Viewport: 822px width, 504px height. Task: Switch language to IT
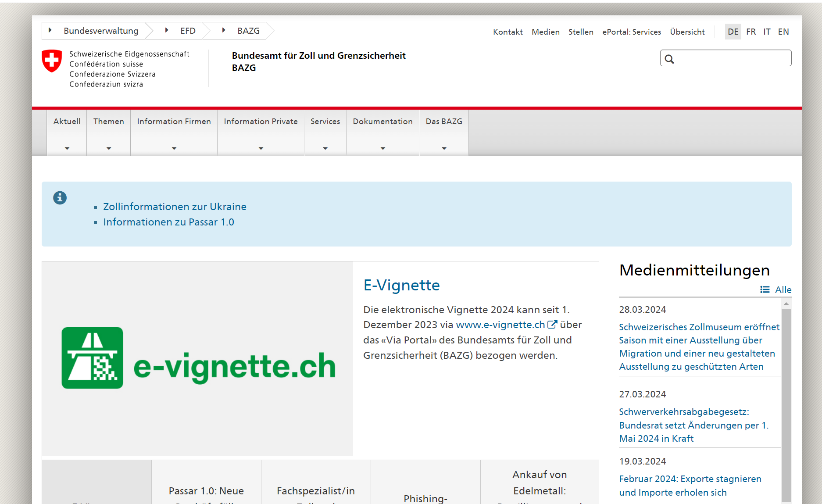(767, 32)
